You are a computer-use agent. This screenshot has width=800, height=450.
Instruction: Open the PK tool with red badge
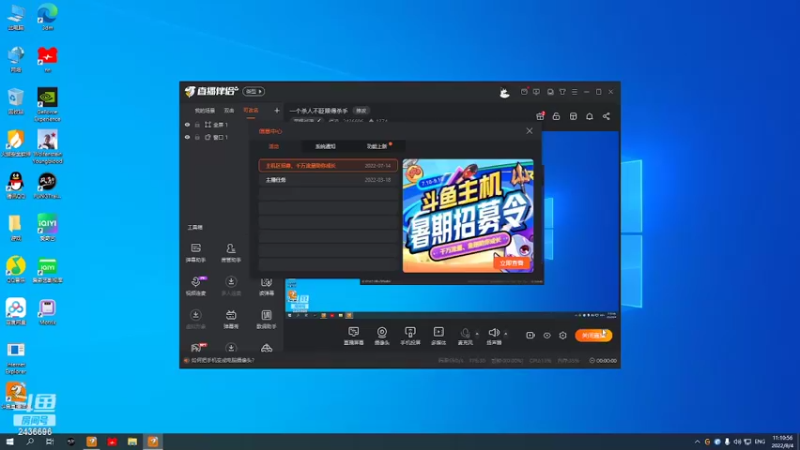pos(197,348)
